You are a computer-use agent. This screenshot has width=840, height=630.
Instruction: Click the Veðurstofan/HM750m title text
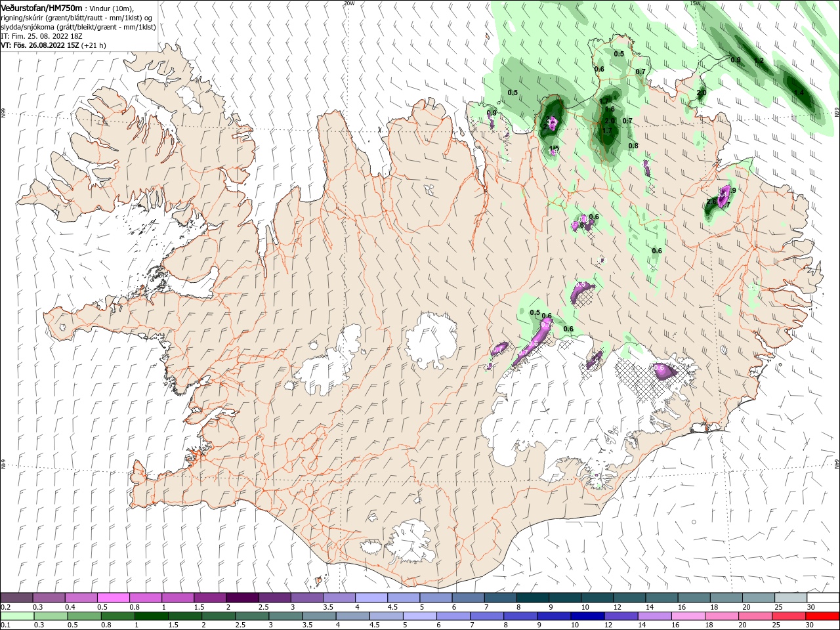point(41,8)
